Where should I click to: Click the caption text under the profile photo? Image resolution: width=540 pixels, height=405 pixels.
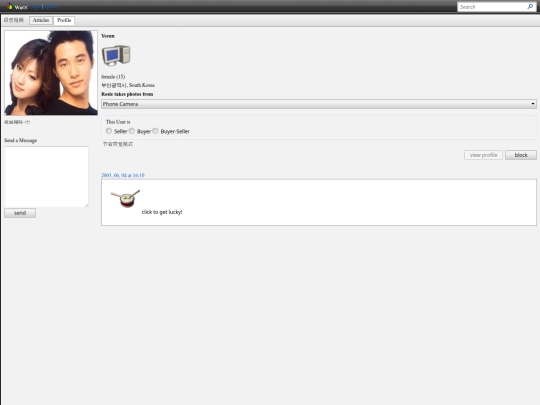click(17, 122)
